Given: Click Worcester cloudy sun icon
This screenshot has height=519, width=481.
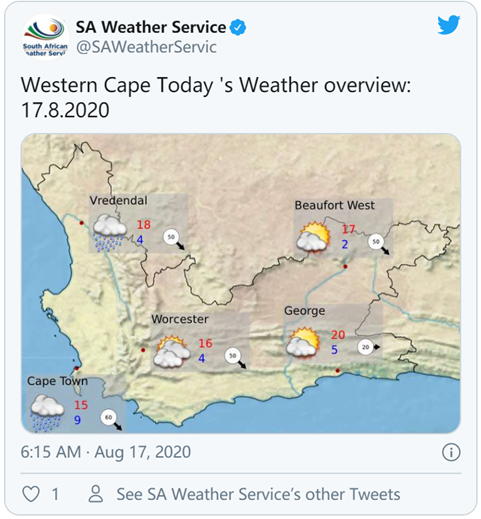Looking at the screenshot, I should pos(172,352).
